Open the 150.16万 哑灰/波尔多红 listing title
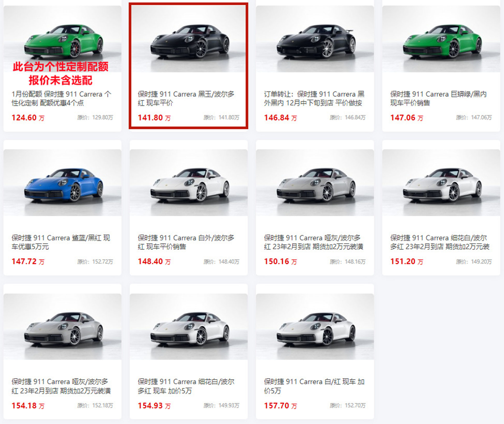Image resolution: width=504 pixels, height=424 pixels. pyautogui.click(x=314, y=242)
